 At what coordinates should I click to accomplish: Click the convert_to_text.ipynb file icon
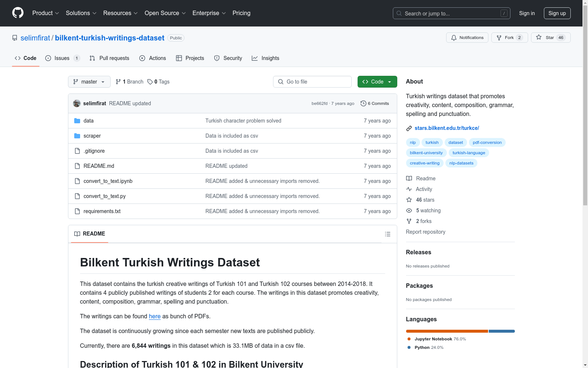(x=77, y=181)
